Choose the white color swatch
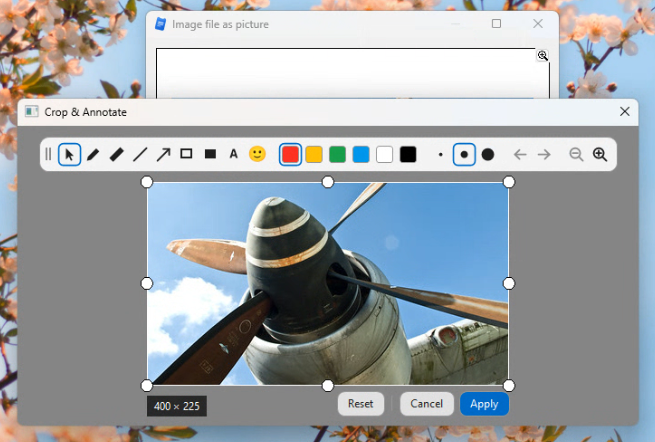The height and width of the screenshot is (442, 655). click(x=384, y=155)
